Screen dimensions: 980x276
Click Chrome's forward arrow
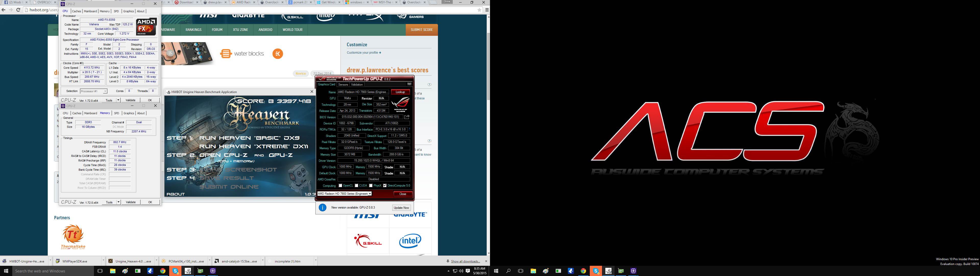[x=11, y=10]
